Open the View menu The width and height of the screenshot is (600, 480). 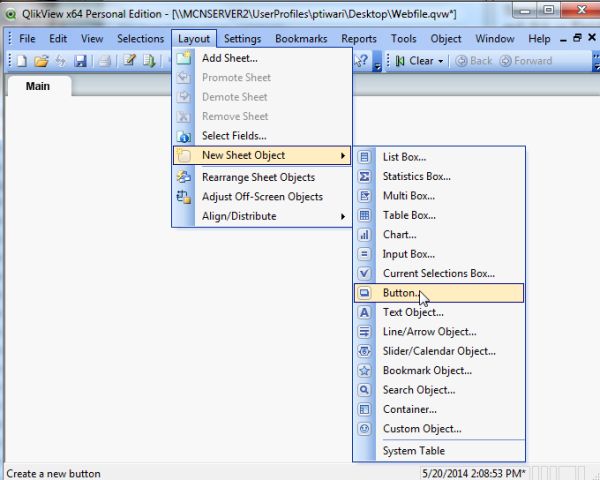(92, 39)
